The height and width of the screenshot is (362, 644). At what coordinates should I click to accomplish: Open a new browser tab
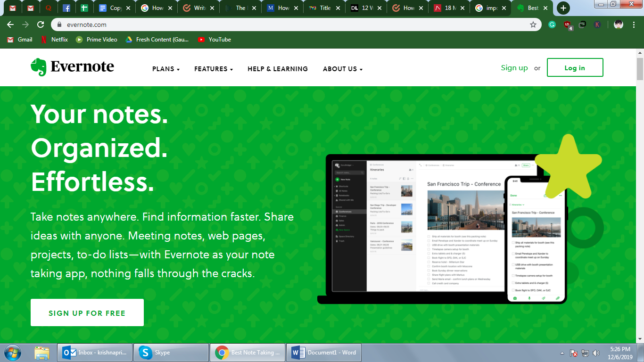(563, 8)
